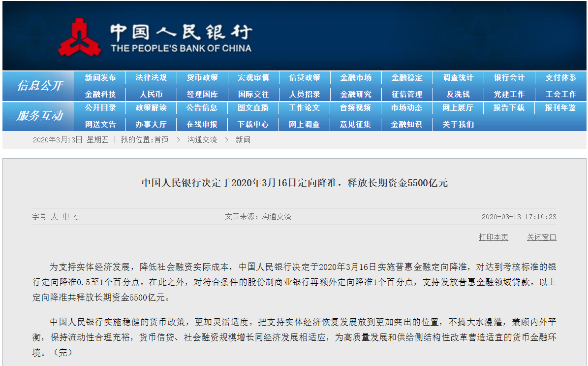Screen dimensions: 588x366
Task: Open 支付体系 navigation link
Action: pos(560,78)
